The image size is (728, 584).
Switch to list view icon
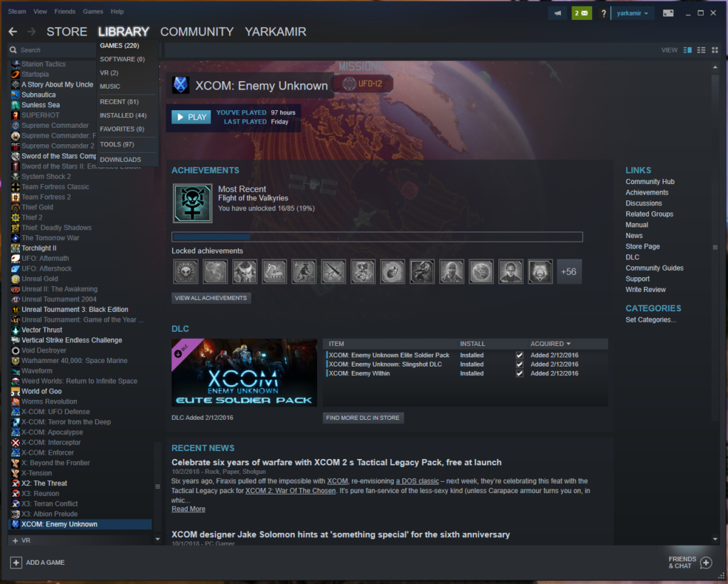[x=701, y=50]
